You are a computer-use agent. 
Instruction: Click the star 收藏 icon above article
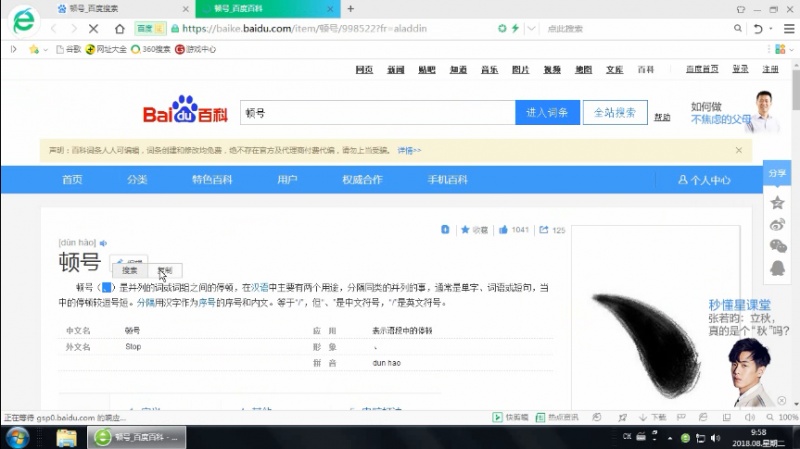pos(465,230)
